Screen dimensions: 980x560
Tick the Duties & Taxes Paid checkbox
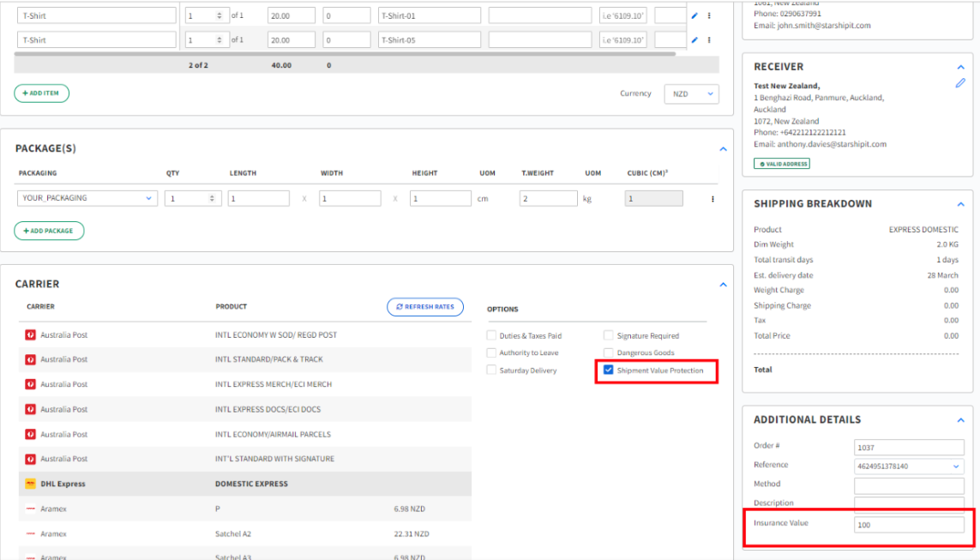pos(492,335)
